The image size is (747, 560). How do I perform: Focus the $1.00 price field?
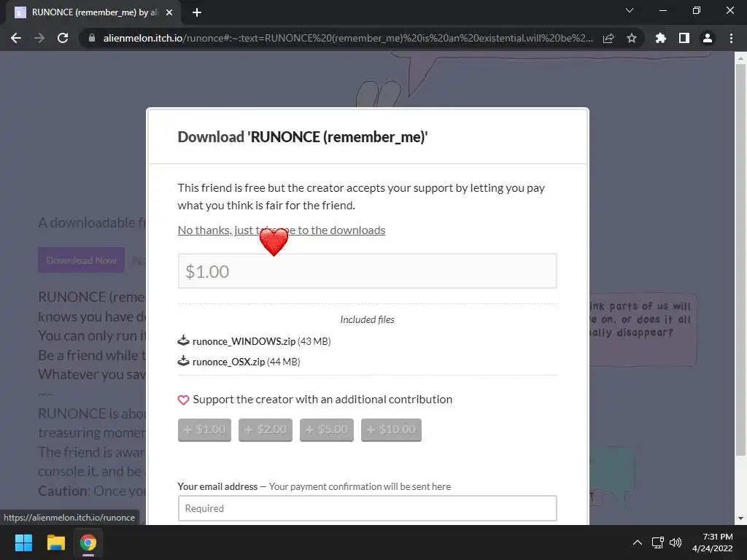[x=368, y=271]
